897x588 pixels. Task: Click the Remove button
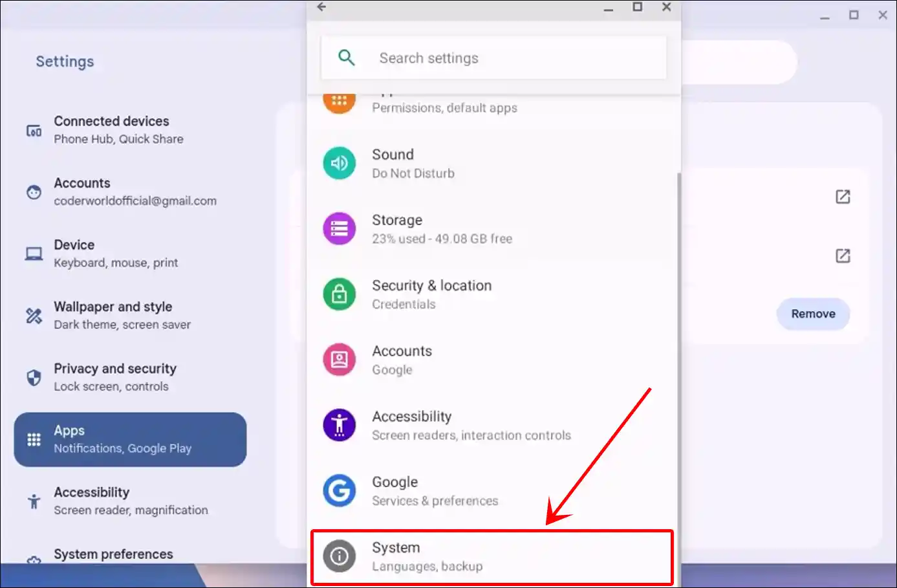coord(813,314)
